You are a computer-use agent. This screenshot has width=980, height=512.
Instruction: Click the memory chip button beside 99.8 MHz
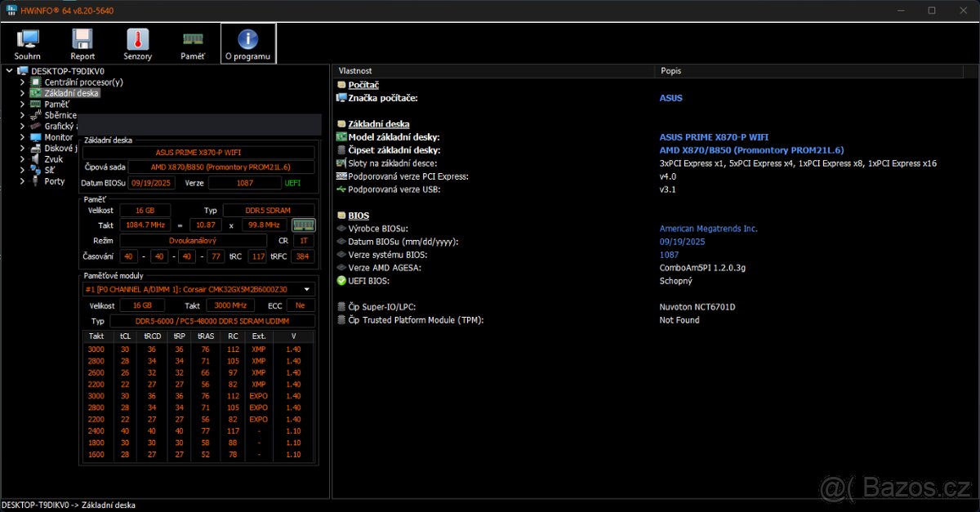click(x=304, y=225)
